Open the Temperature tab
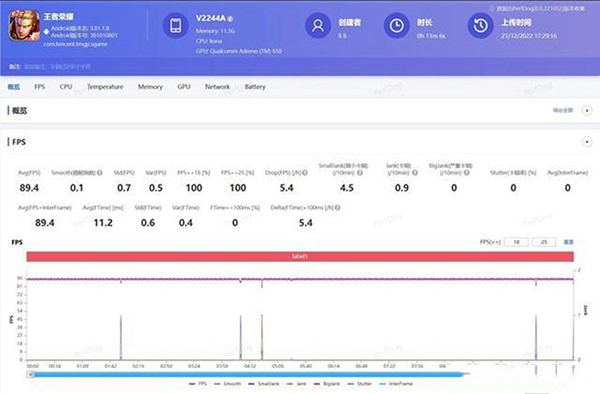The image size is (600, 394). point(105,87)
